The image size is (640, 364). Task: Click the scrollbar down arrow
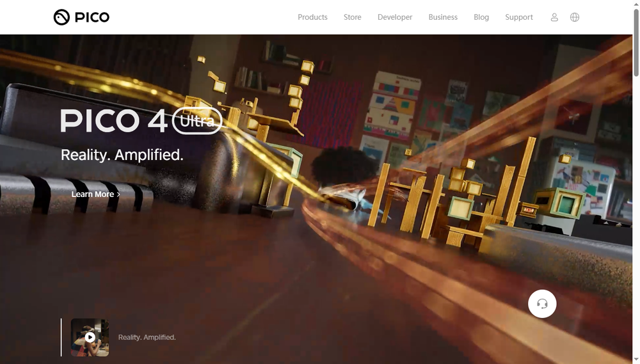pos(636,360)
